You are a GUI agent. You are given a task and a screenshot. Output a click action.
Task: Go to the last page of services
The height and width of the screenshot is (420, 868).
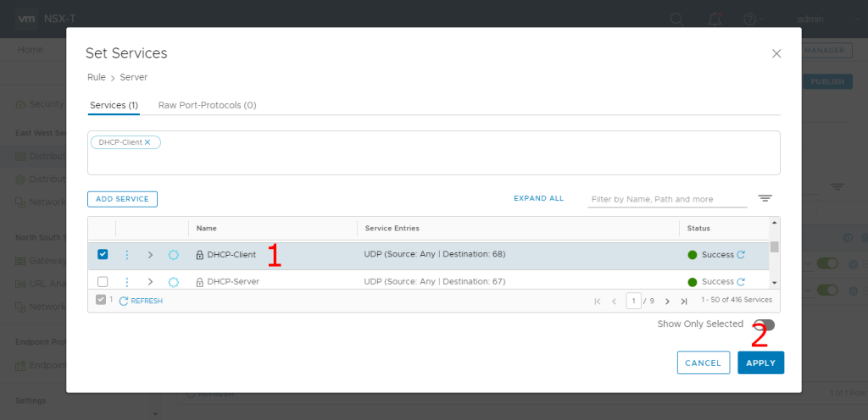[x=684, y=301]
